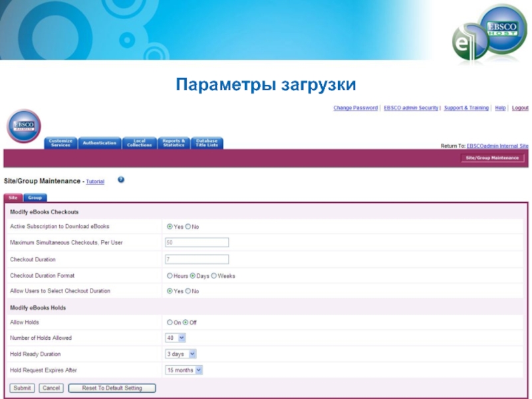Turn Allow Holds to On
Viewport: 532px width, 399px height.
170,323
